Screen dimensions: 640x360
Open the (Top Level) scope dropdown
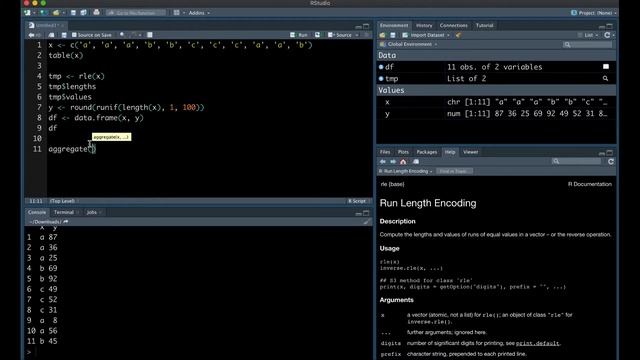[x=64, y=201]
